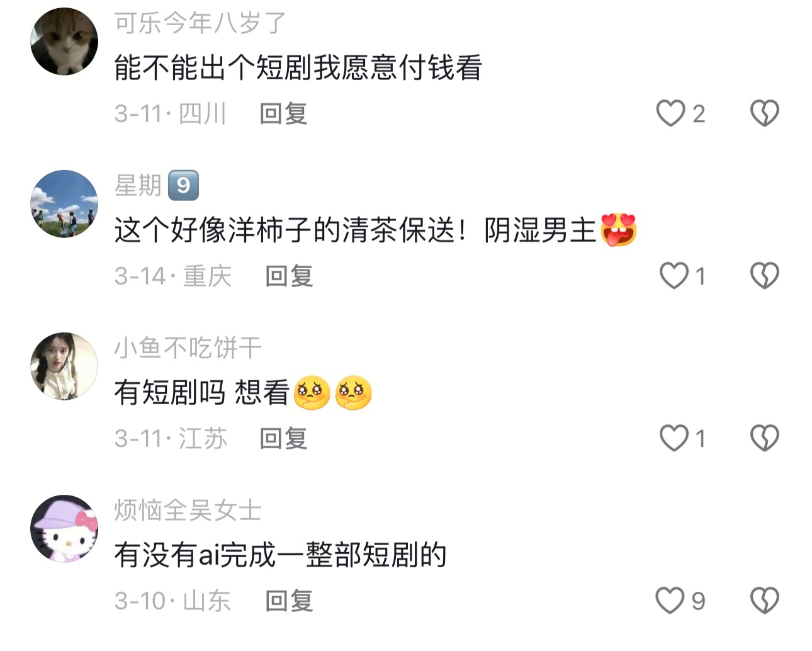Open username 烦恼全吴女士
The image size is (812, 651).
click(188, 510)
